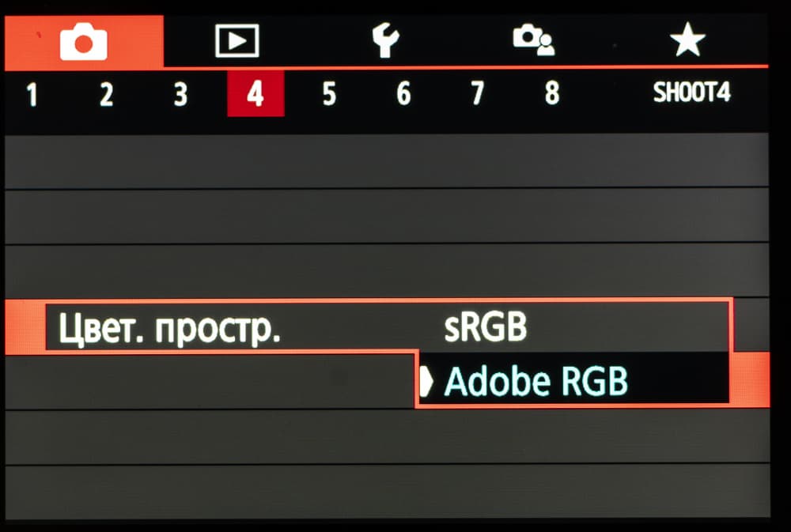The image size is (791, 532).
Task: Open the Цвет. простр. menu item
Action: click(x=169, y=329)
